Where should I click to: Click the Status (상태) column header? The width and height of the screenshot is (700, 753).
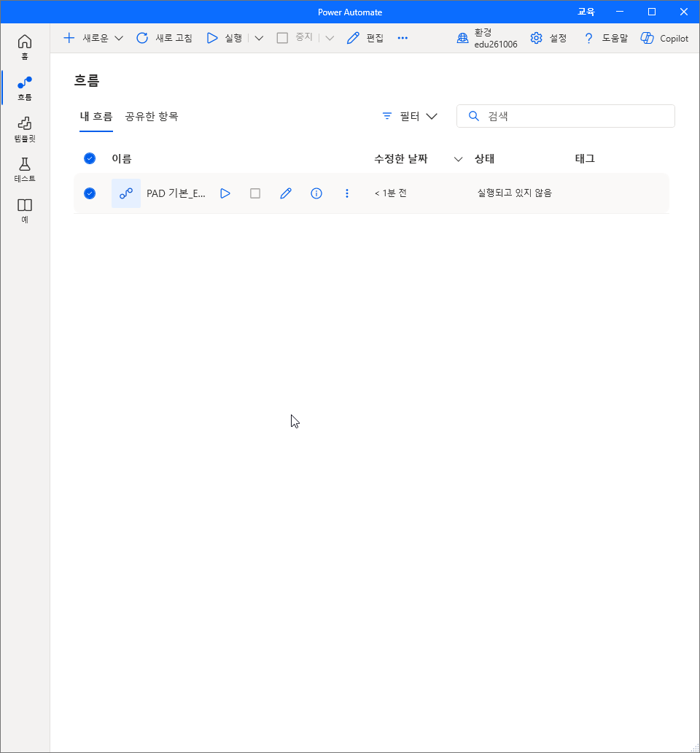click(485, 158)
